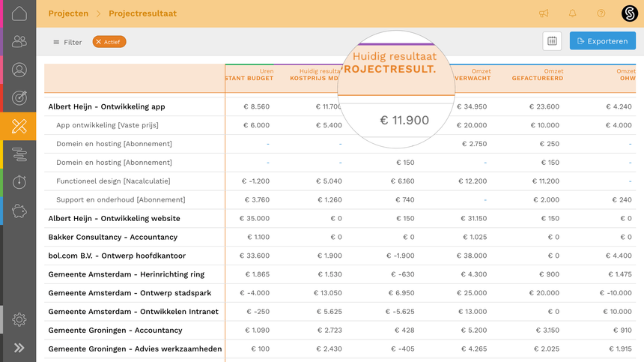Open Gemeente Amsterdam - Herinrichting ring project
This screenshot has width=644, height=362.
point(127,274)
